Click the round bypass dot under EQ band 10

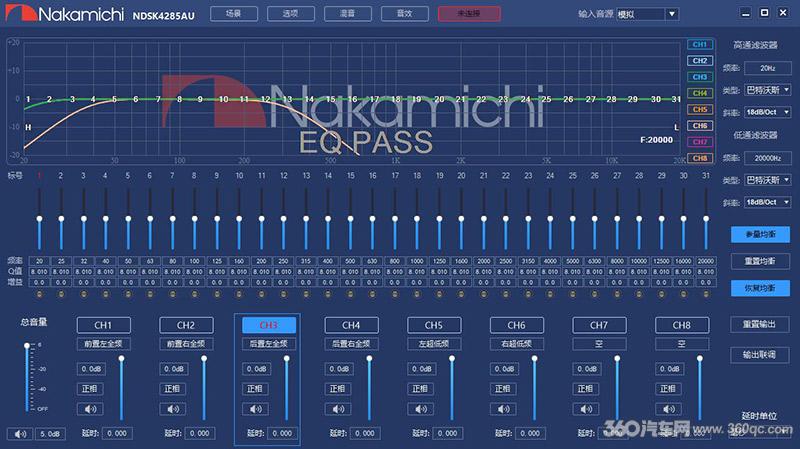pyautogui.click(x=239, y=294)
